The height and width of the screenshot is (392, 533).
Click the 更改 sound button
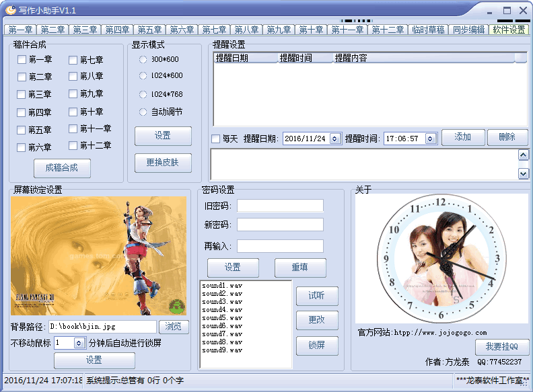point(317,320)
